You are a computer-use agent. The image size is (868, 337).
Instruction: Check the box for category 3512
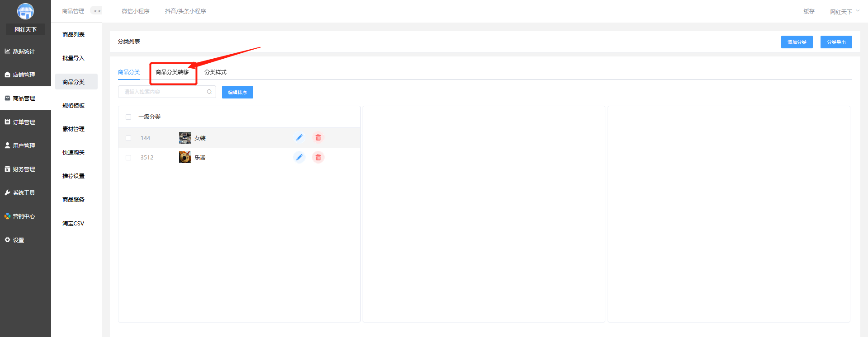pyautogui.click(x=128, y=158)
